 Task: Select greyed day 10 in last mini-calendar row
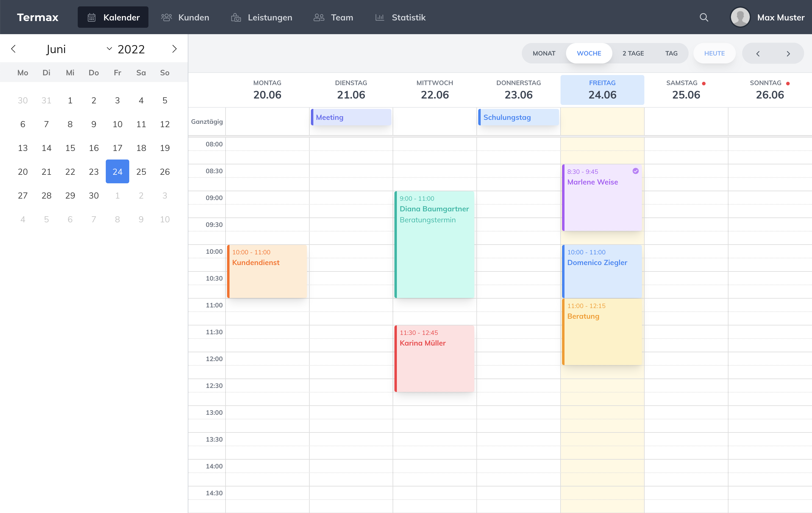165,219
